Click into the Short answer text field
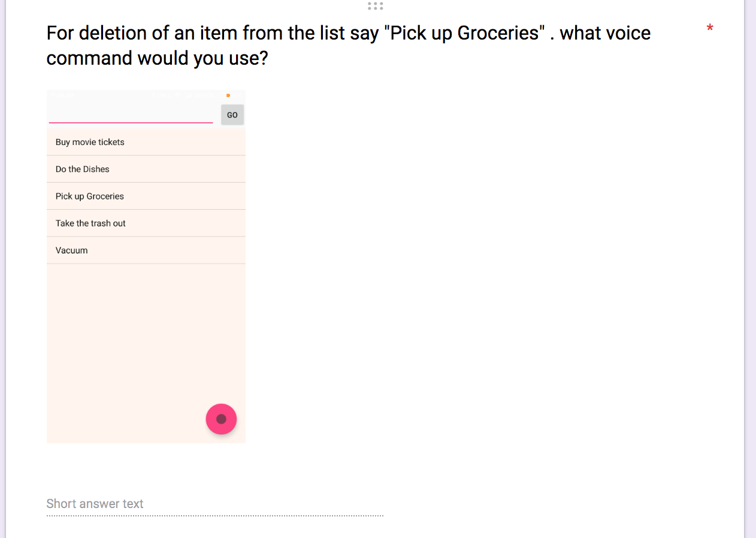This screenshot has height=538, width=756. click(215, 504)
